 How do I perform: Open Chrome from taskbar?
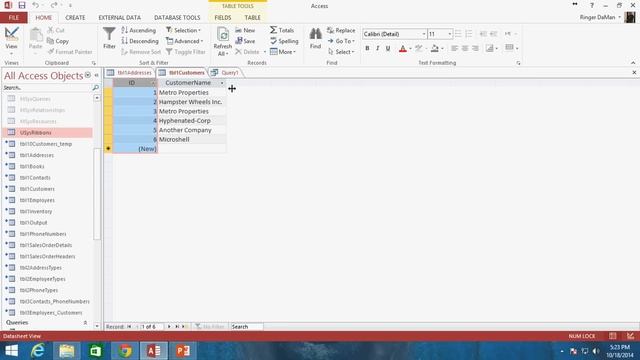(125, 351)
